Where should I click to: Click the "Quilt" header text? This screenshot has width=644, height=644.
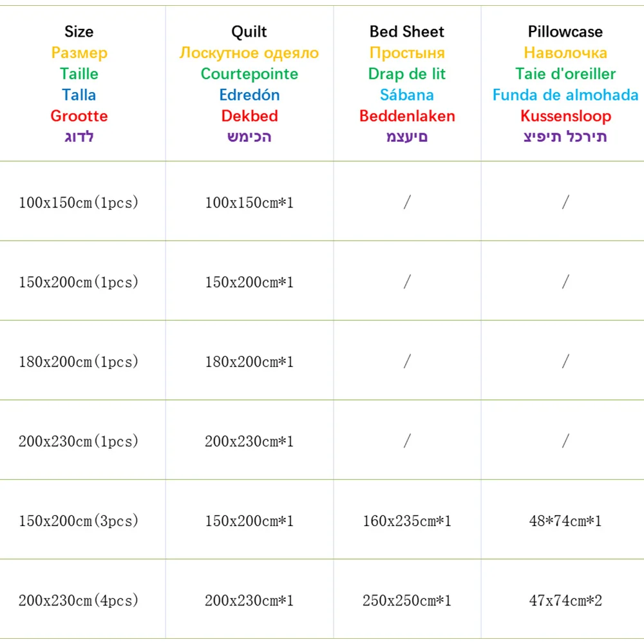[x=249, y=32]
